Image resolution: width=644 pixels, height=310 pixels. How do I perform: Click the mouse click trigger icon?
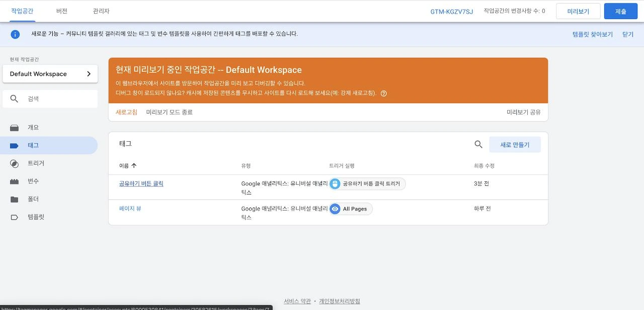(x=335, y=184)
